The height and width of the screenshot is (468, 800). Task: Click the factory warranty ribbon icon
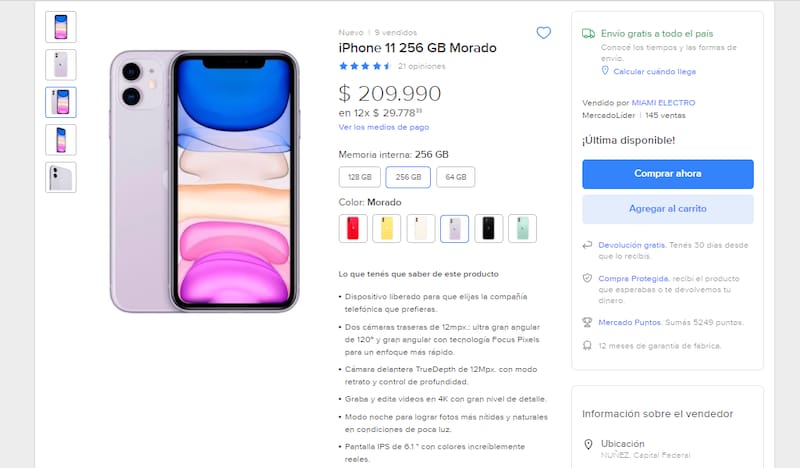tap(588, 346)
